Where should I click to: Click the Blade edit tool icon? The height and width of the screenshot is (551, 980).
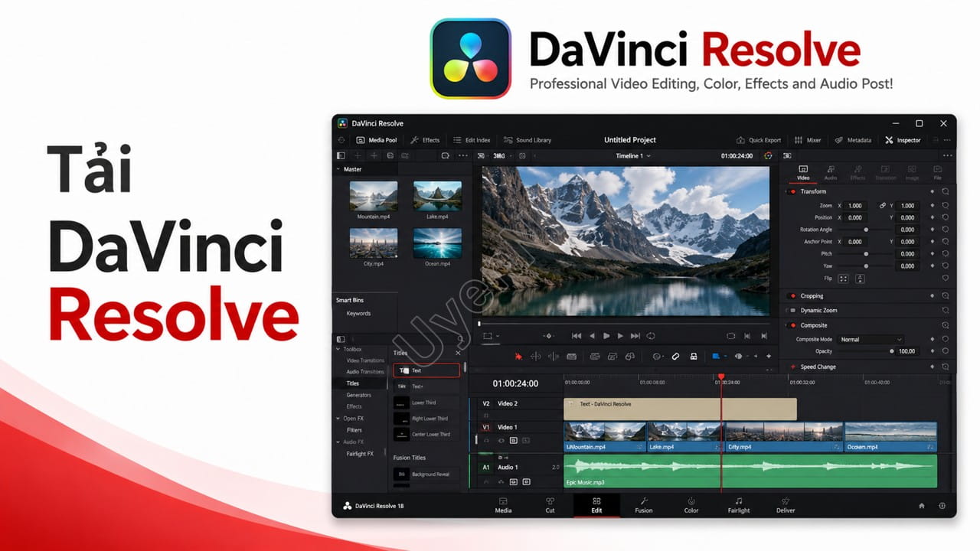tap(572, 356)
